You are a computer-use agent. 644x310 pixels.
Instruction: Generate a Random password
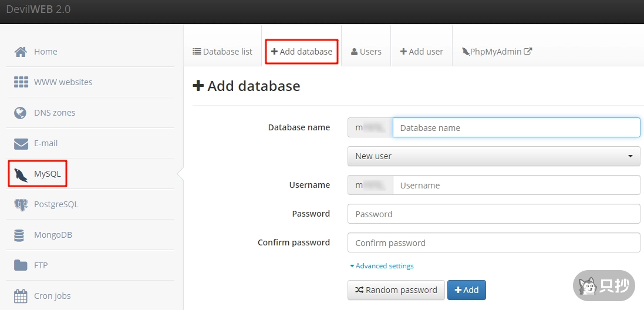coord(396,290)
